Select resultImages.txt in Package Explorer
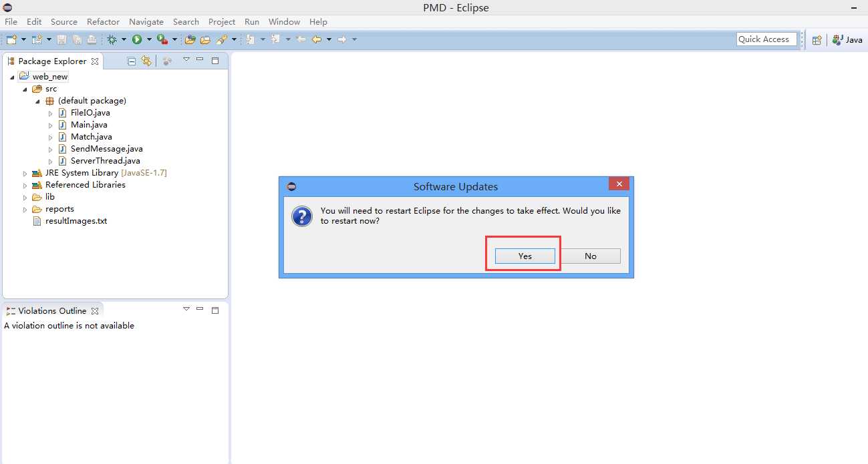 76,221
